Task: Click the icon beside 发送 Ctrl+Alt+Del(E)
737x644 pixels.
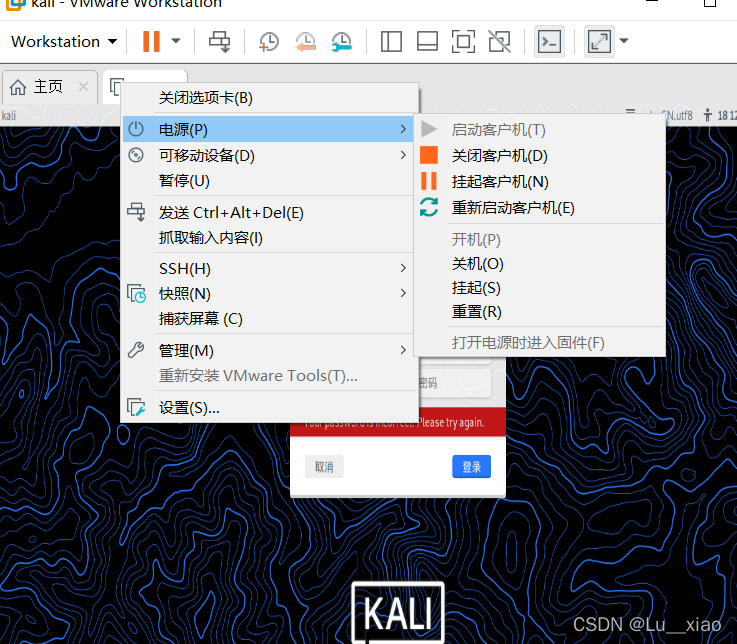Action: [x=136, y=212]
